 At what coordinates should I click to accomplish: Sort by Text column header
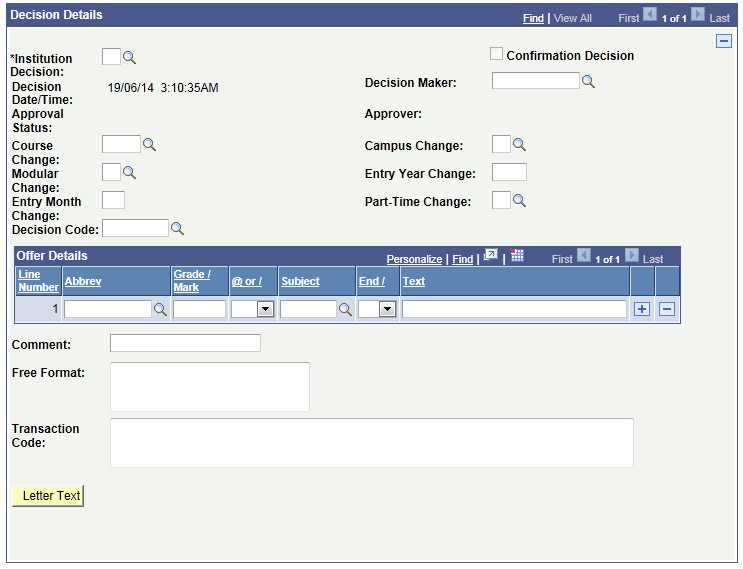414,281
